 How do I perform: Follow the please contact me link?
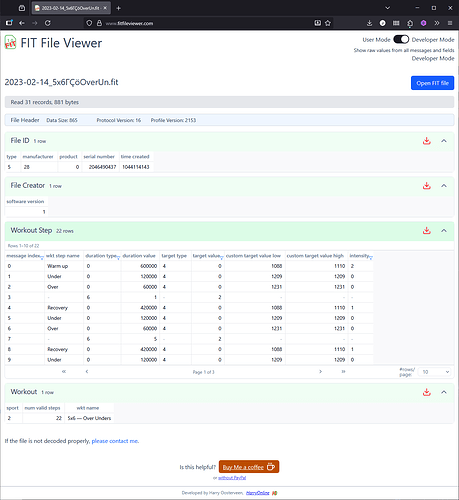(x=115, y=441)
